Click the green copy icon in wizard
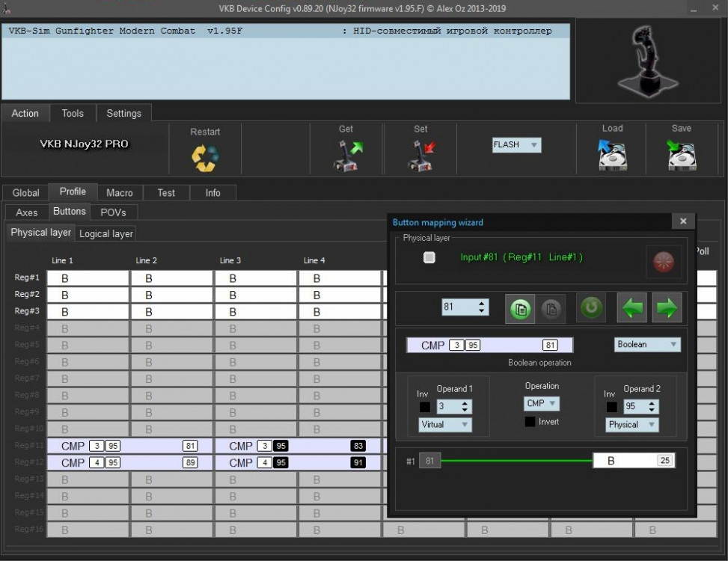Image resolution: width=728 pixels, height=561 pixels. (x=521, y=308)
